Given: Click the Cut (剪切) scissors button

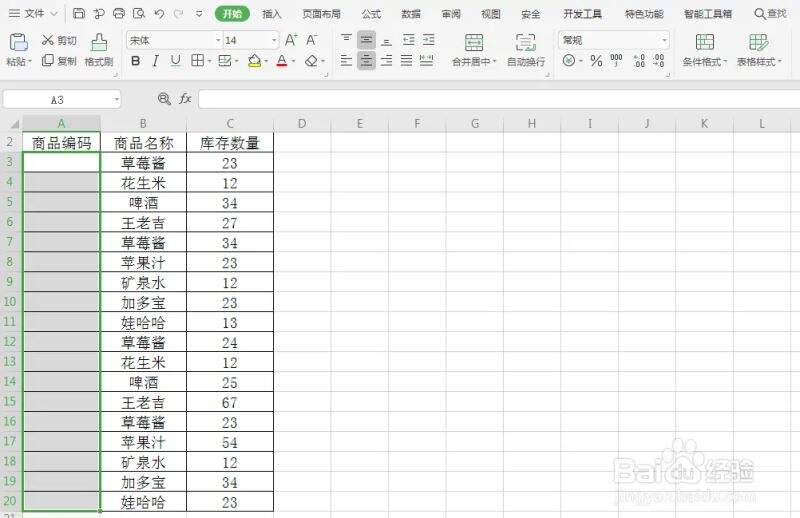Looking at the screenshot, I should click(x=59, y=40).
